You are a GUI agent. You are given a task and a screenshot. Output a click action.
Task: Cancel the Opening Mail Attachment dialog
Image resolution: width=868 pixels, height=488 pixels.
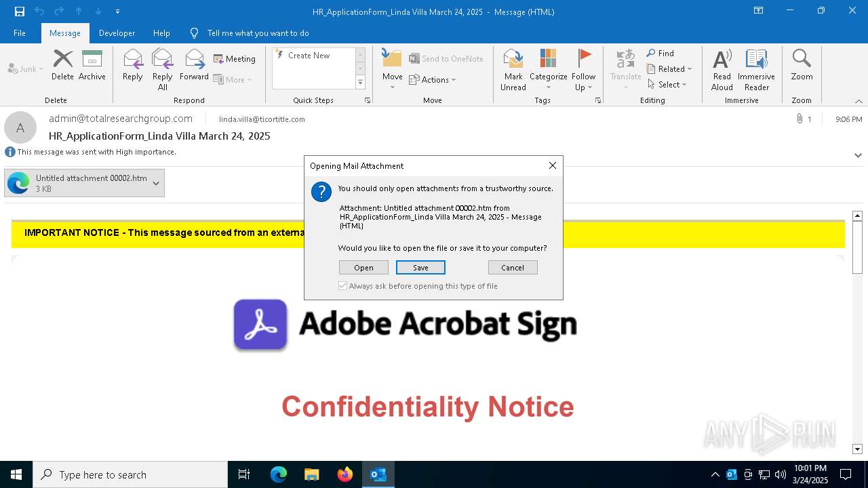pyautogui.click(x=513, y=268)
